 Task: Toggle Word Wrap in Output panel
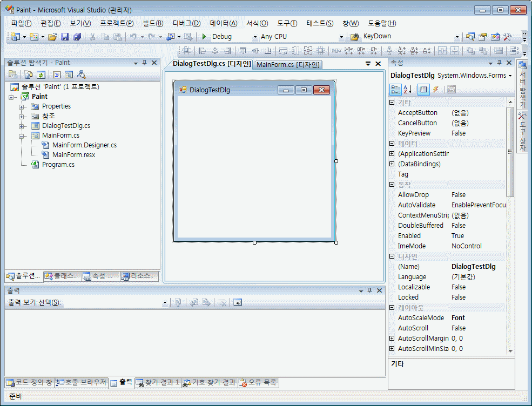click(238, 302)
